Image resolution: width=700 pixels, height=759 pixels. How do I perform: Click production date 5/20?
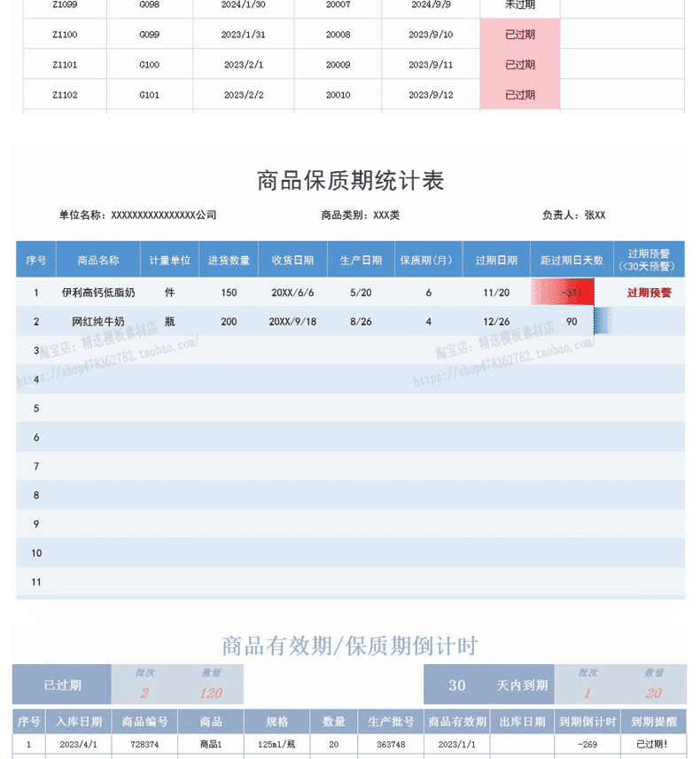pos(361,293)
